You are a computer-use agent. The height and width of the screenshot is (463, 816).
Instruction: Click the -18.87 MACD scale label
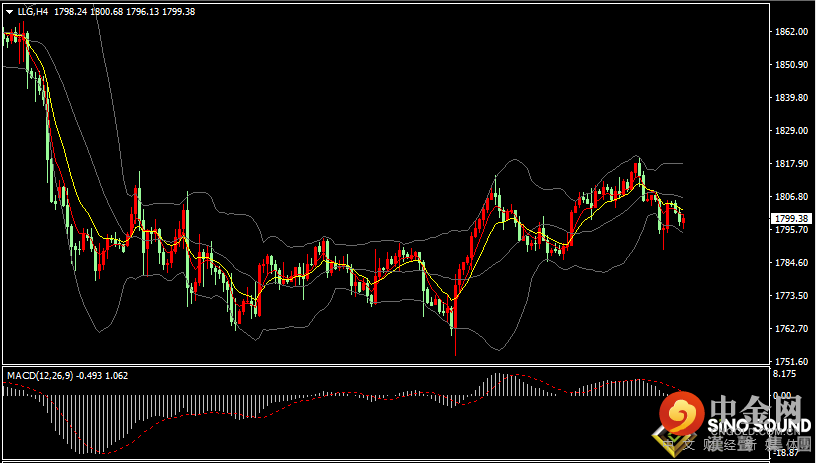tap(786, 454)
